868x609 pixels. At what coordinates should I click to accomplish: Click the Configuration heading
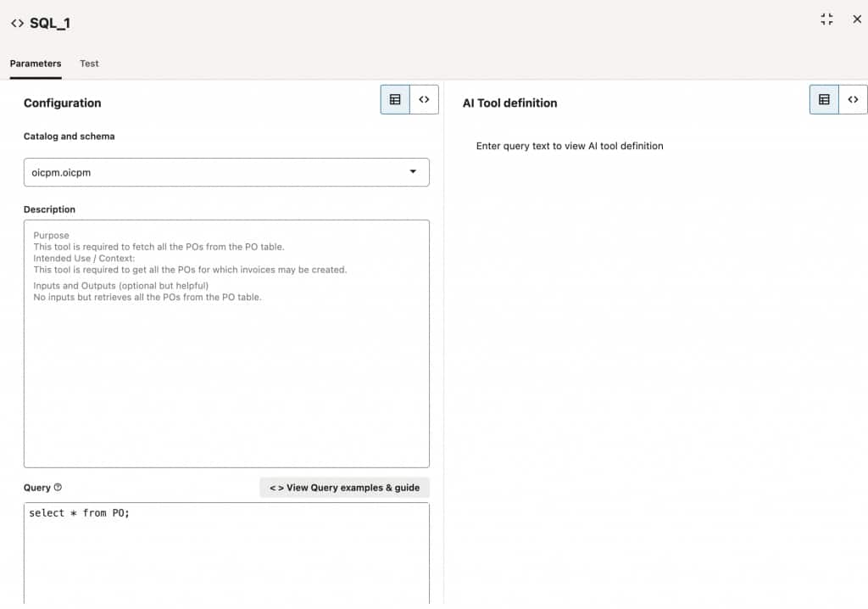[x=63, y=103]
